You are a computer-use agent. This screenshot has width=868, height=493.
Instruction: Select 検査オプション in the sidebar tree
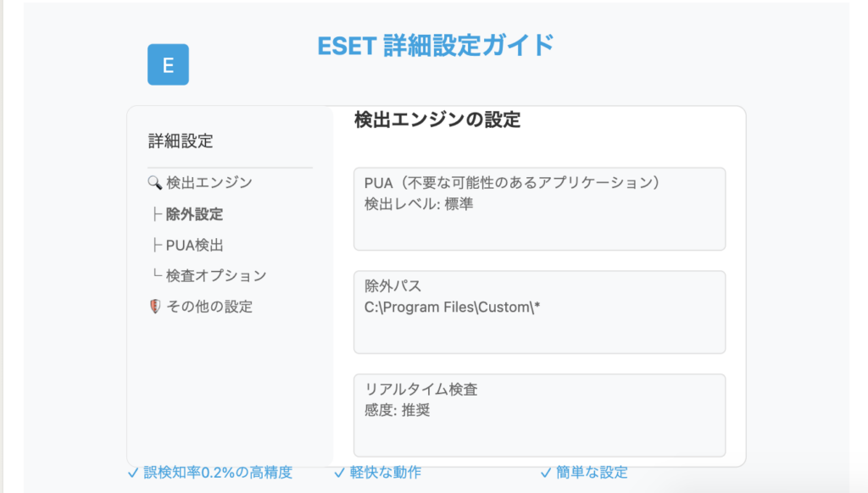pos(216,275)
